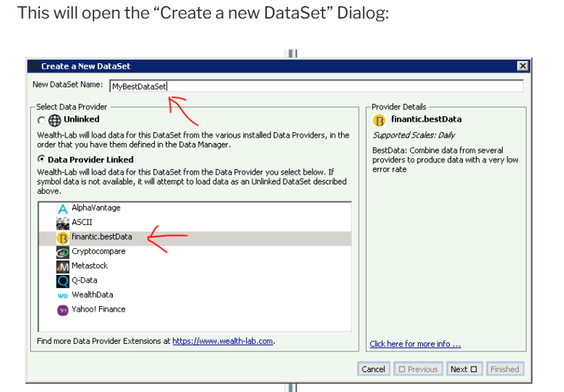The height and width of the screenshot is (392, 564).
Task: Select finantic.bestData row in the list
Action: coord(195,238)
